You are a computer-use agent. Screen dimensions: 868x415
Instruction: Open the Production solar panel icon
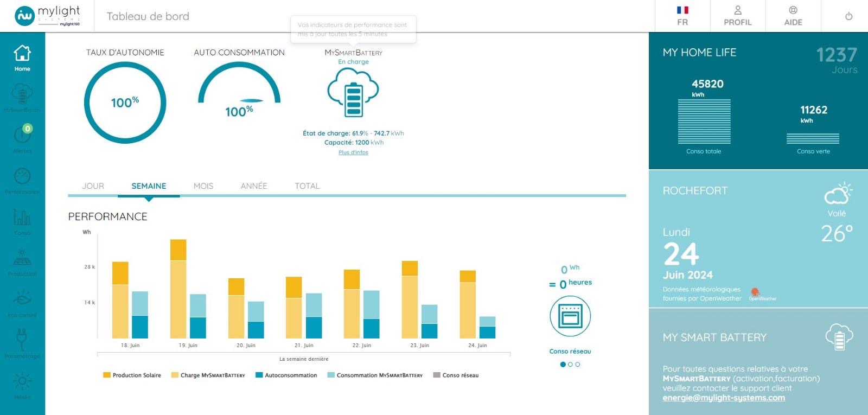pos(22,261)
